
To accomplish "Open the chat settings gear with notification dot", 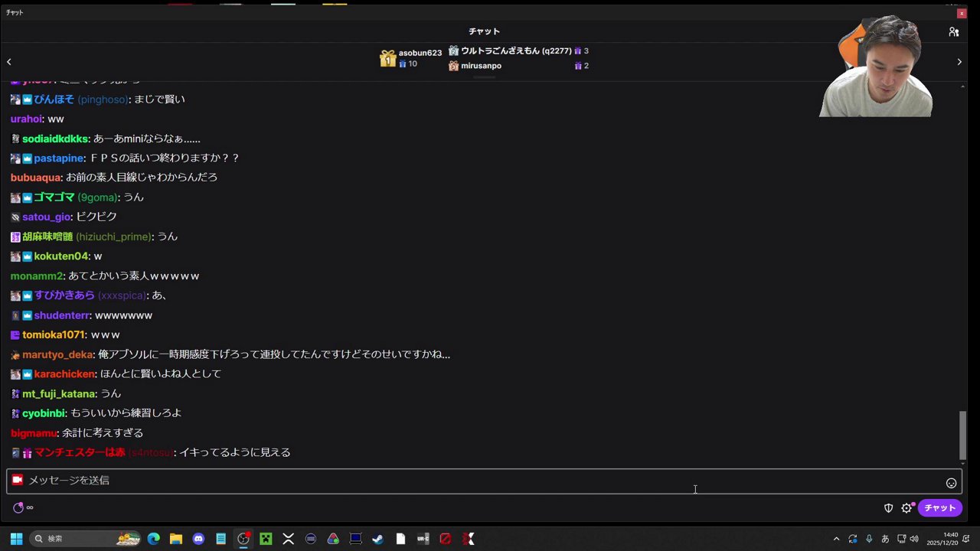I will [906, 507].
